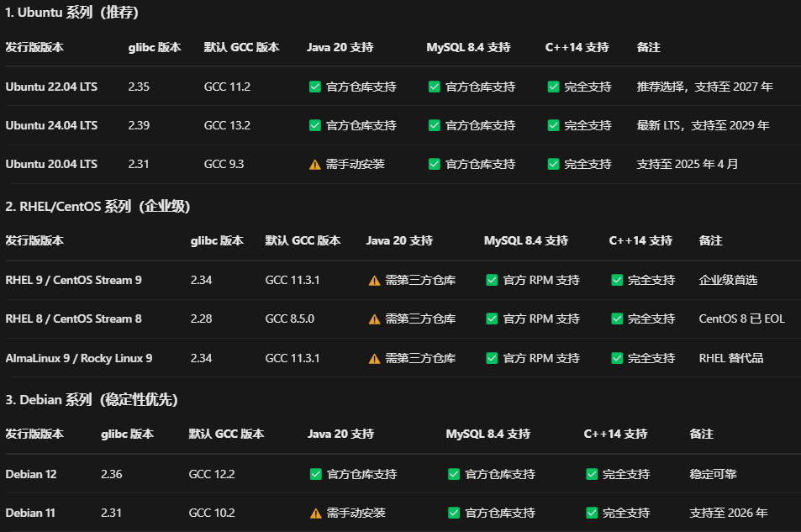Click the MySQL 8.4 green checkmark in Ubuntu 24.04 row

coord(435,125)
